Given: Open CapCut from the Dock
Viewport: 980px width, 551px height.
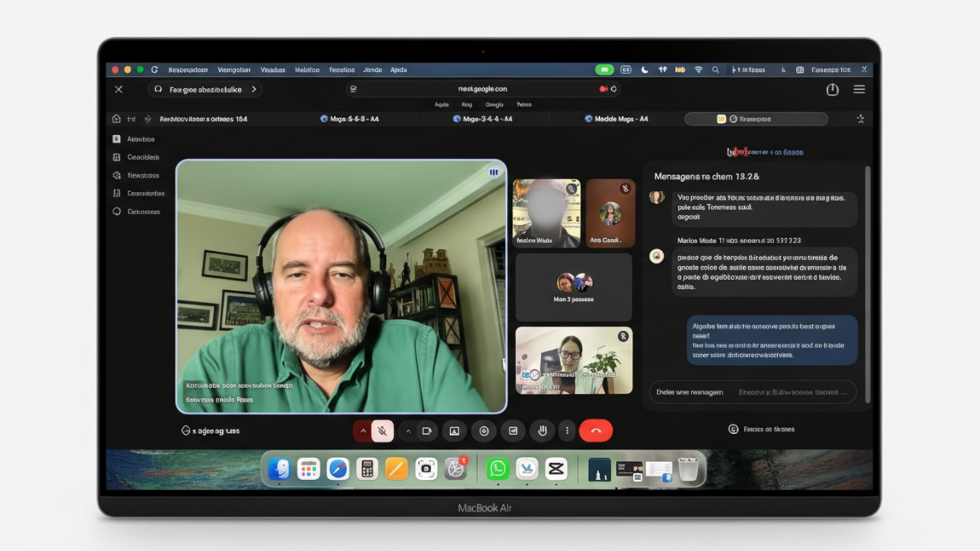Looking at the screenshot, I should point(556,469).
